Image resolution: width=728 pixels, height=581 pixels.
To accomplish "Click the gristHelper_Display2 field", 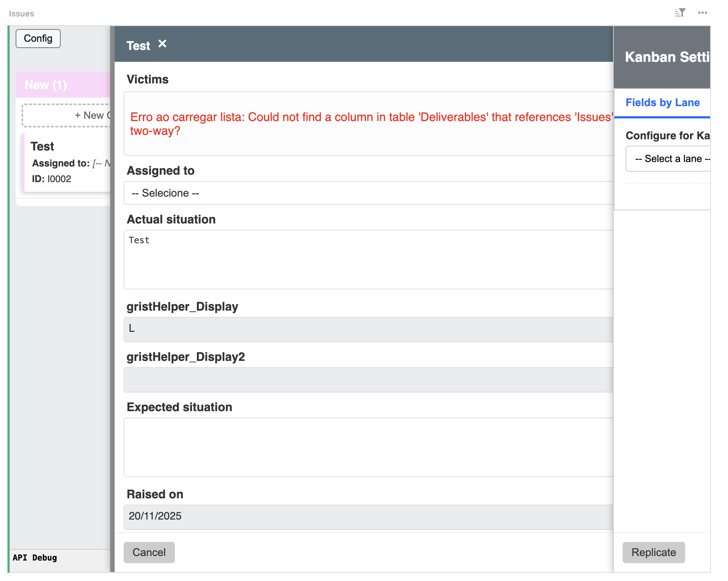I will tap(368, 380).
